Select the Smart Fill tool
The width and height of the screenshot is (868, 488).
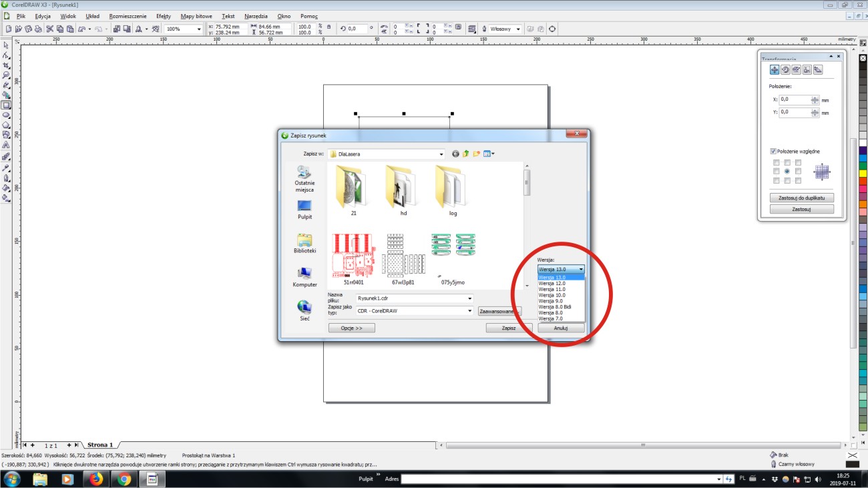coord(6,95)
